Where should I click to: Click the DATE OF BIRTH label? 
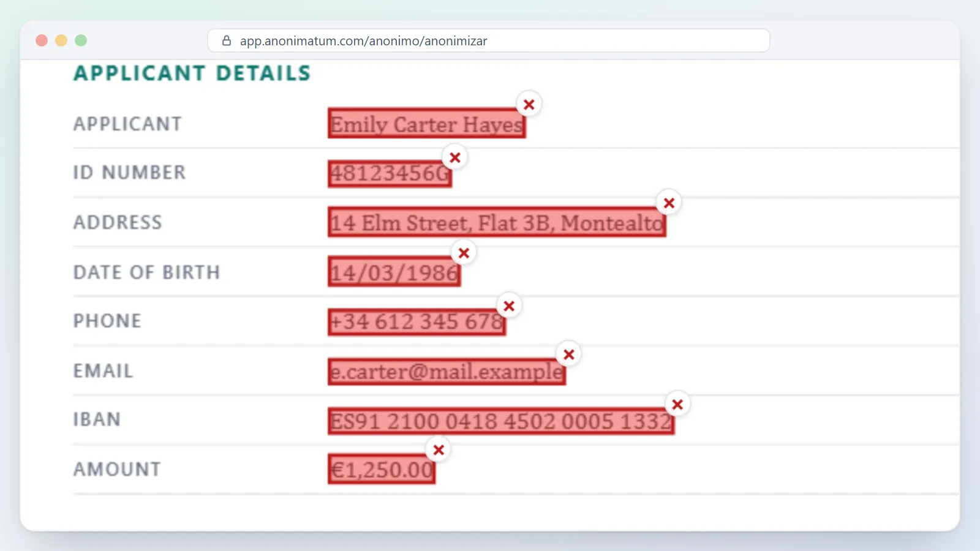[146, 272]
